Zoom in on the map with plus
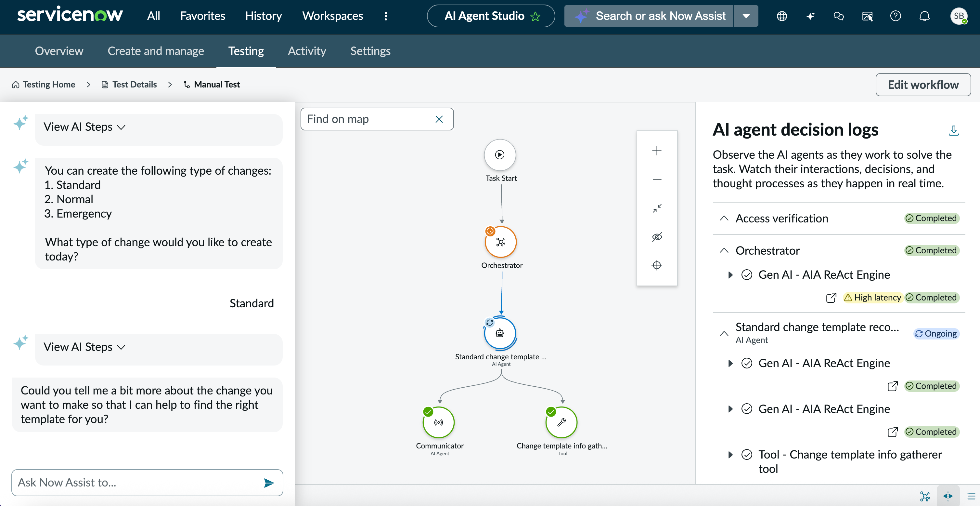The image size is (980, 506). pos(657,151)
